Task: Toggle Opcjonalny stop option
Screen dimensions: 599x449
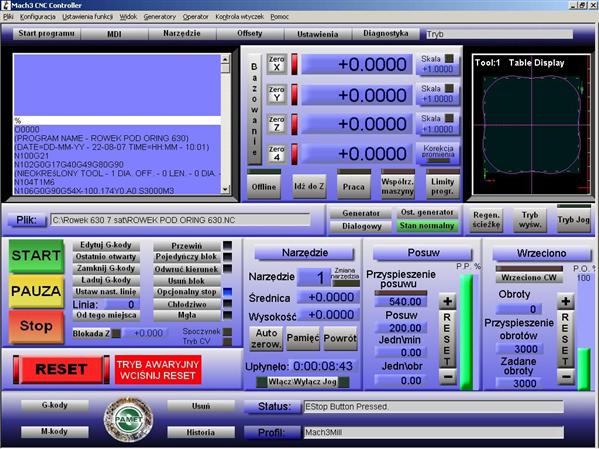Action: 187,292
